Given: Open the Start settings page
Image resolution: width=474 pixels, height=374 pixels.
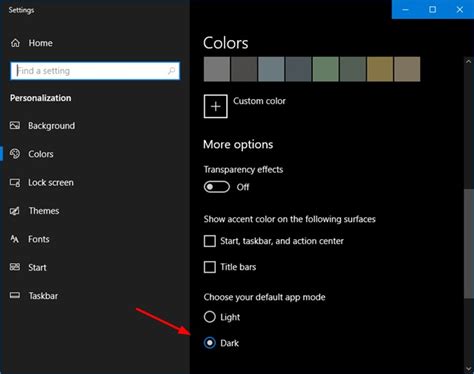Looking at the screenshot, I should (37, 267).
